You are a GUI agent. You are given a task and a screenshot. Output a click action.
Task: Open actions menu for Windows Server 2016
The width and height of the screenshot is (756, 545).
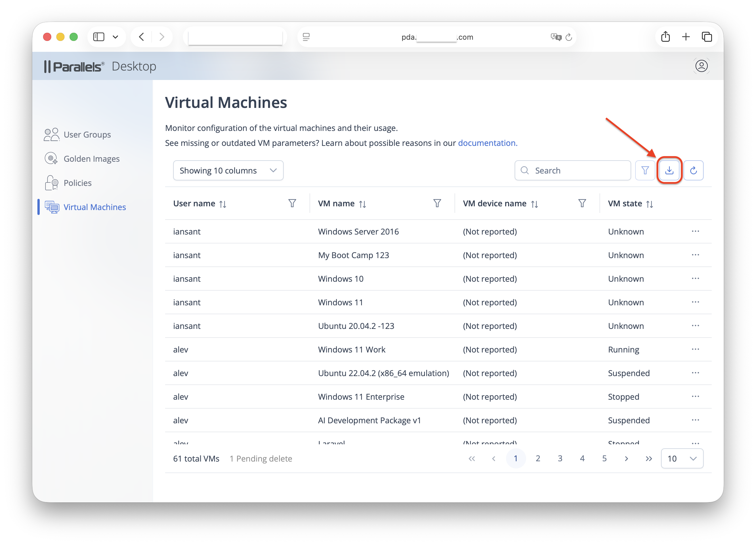click(695, 231)
